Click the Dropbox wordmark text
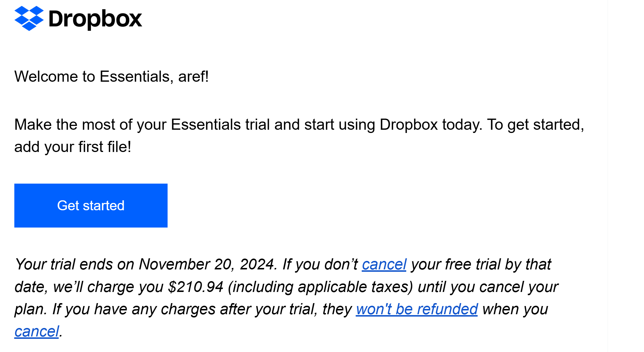 [95, 19]
